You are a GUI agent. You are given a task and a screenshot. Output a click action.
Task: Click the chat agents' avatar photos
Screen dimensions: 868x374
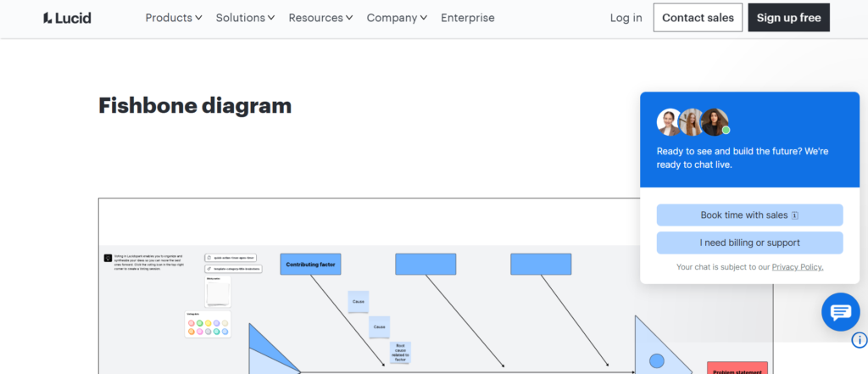693,122
